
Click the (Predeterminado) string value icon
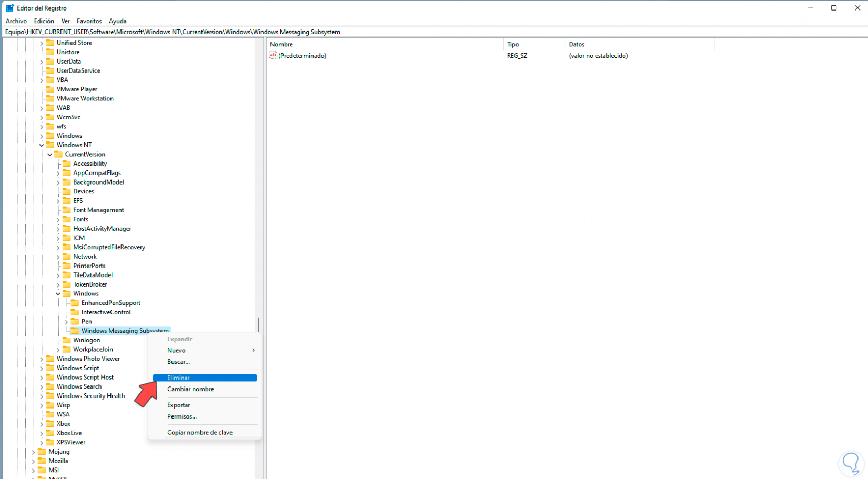tap(273, 55)
